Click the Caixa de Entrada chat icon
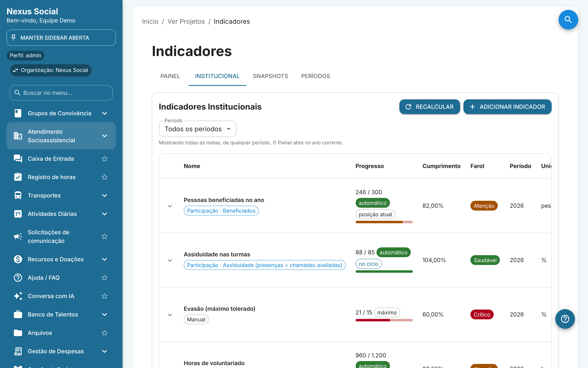Image resolution: width=588 pixels, height=368 pixels. [18, 159]
